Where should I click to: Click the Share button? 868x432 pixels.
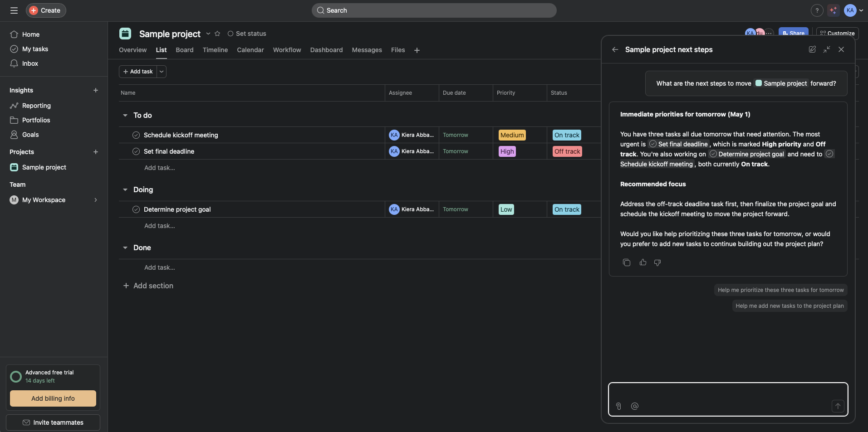coord(793,33)
